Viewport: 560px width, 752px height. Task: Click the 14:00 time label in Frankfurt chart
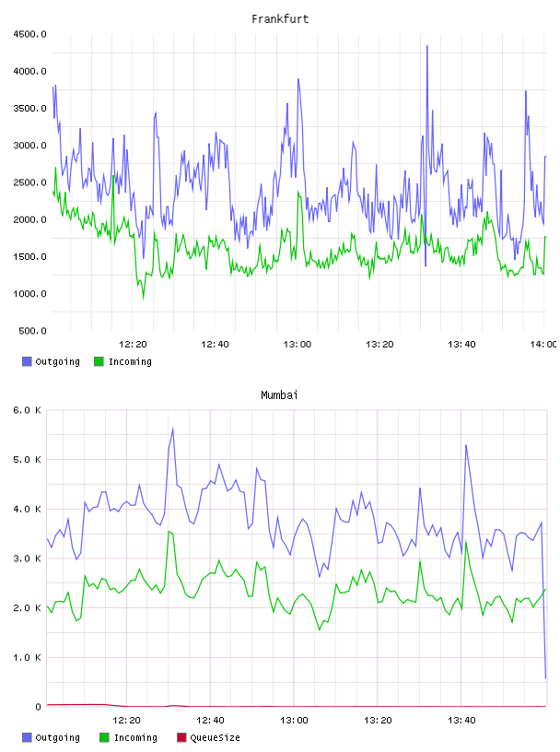[543, 345]
